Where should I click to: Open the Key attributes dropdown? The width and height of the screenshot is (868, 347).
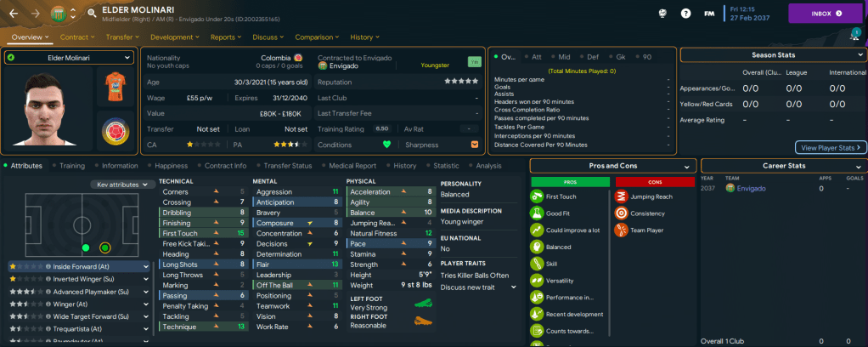(122, 184)
